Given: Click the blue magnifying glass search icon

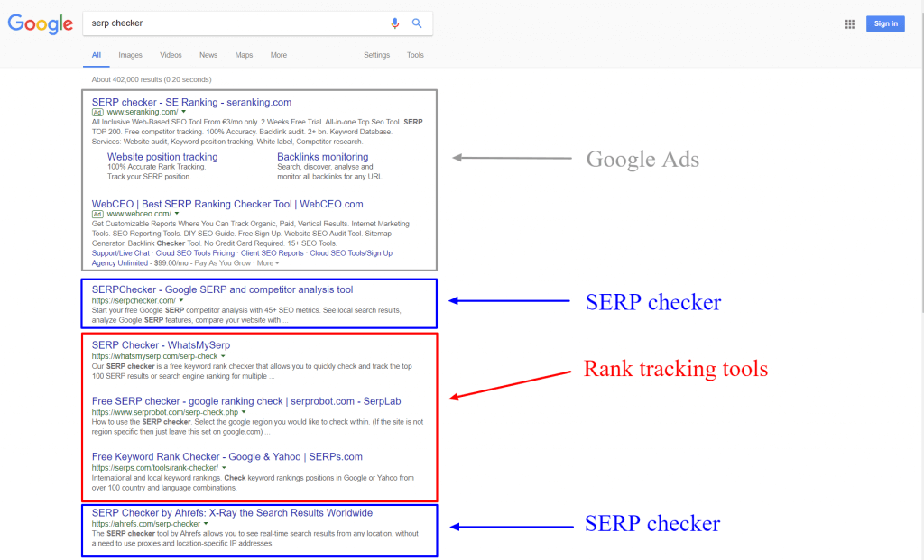Looking at the screenshot, I should (417, 23).
